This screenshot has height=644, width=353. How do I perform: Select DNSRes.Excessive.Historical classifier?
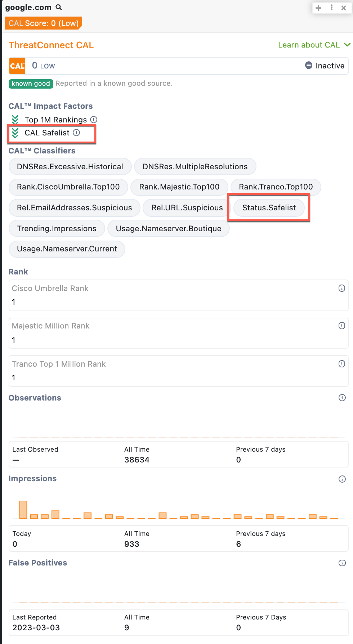coord(70,167)
